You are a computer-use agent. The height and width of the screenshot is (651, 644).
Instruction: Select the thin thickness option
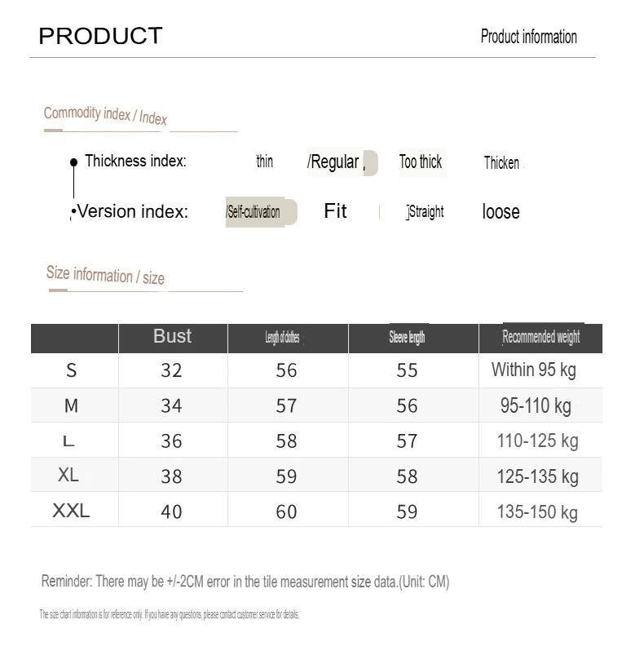click(265, 161)
